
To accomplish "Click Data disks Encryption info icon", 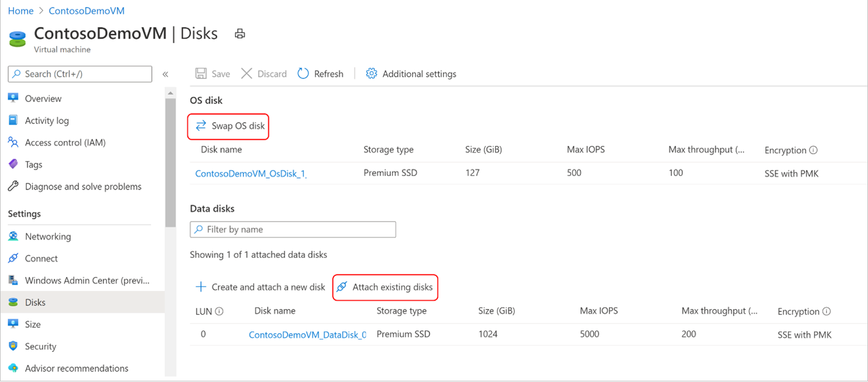I will click(826, 312).
